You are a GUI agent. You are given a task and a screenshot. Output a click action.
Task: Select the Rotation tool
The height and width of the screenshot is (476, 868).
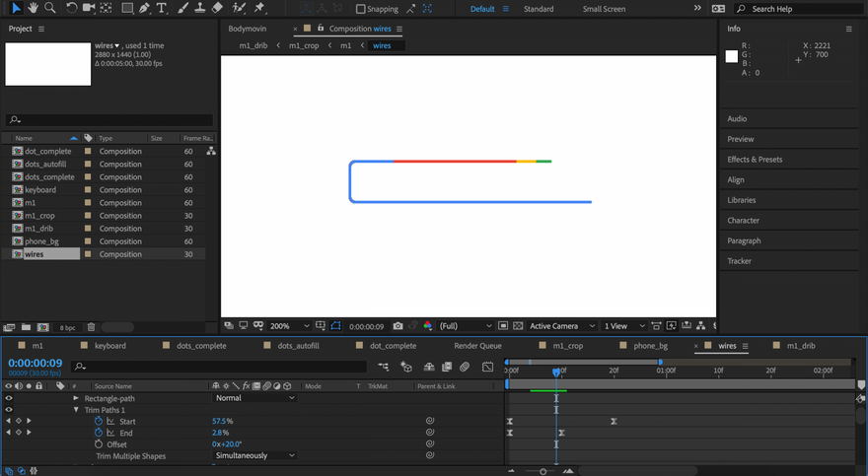[x=71, y=8]
